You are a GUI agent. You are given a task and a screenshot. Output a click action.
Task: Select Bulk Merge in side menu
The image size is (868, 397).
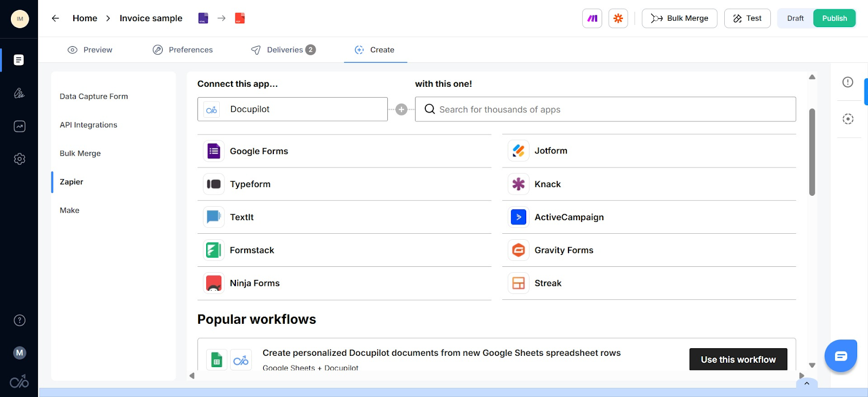pyautogui.click(x=80, y=153)
